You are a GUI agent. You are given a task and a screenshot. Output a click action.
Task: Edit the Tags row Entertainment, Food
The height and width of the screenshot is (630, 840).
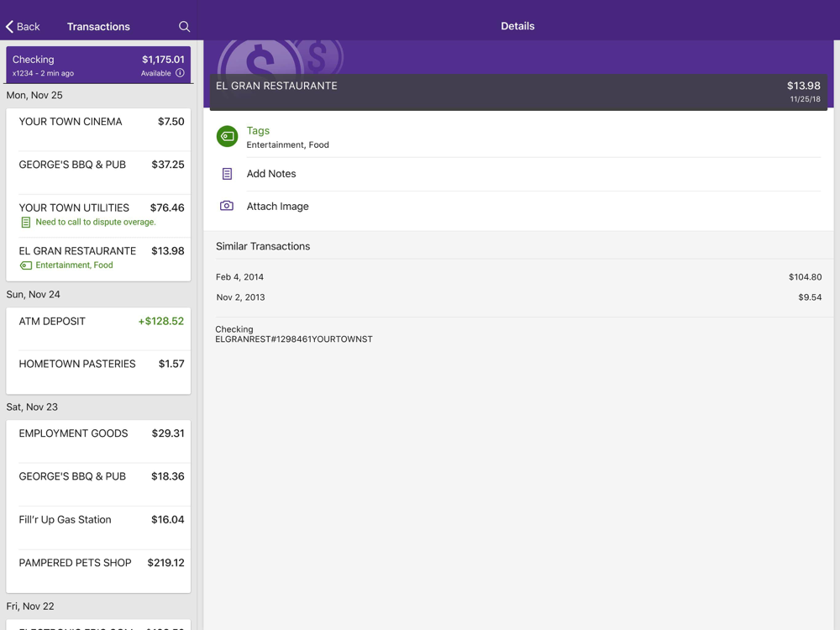518,137
